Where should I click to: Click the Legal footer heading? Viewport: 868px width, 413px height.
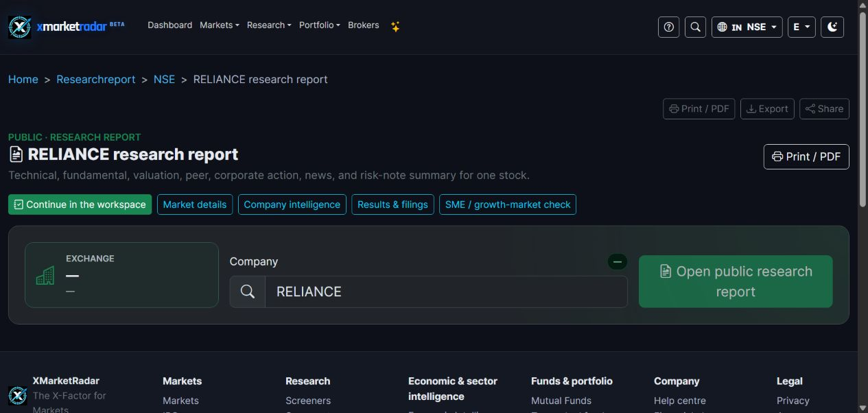[x=790, y=381]
